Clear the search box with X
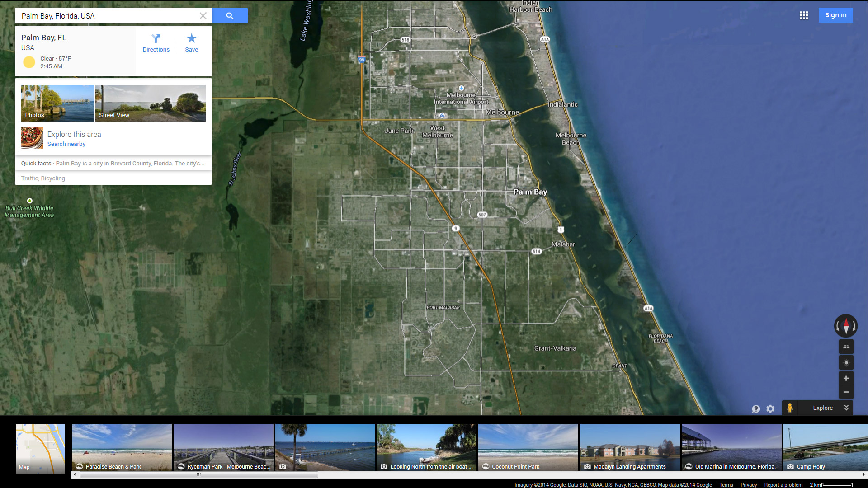The height and width of the screenshot is (488, 868). (x=203, y=16)
